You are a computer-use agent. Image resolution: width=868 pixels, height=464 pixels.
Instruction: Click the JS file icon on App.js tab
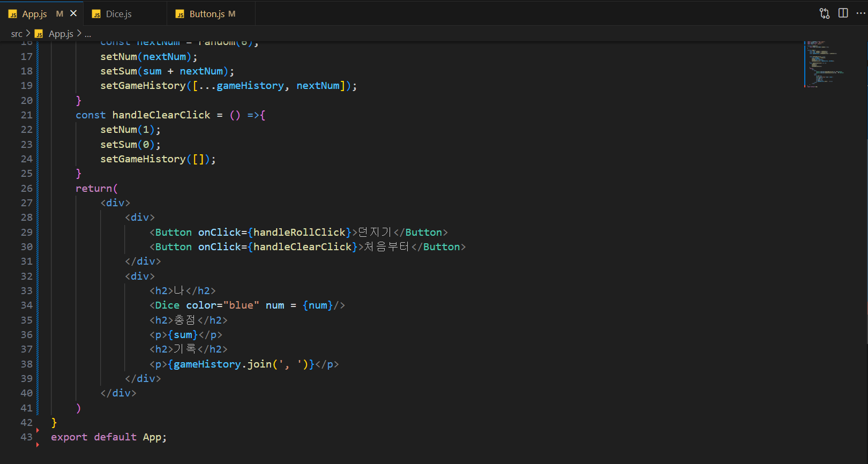[x=13, y=14]
